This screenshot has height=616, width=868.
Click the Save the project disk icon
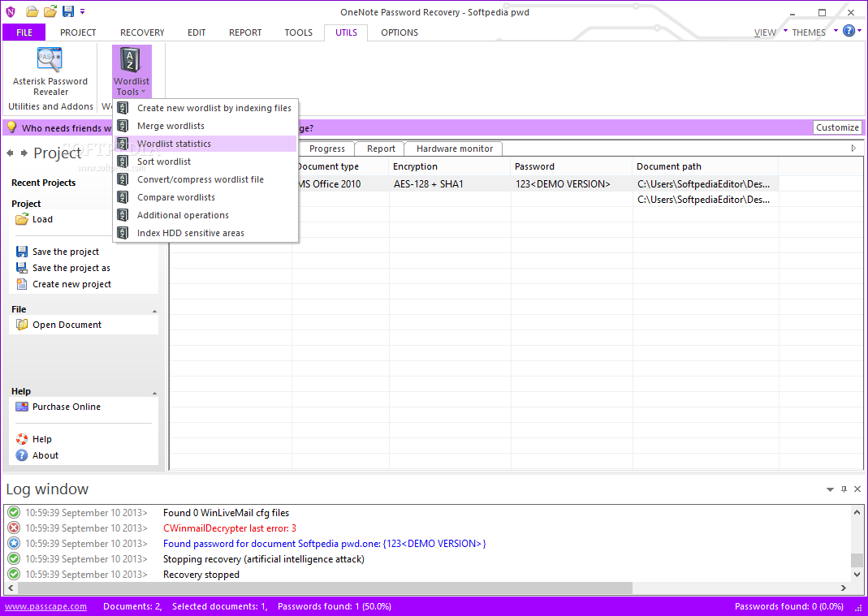point(22,252)
